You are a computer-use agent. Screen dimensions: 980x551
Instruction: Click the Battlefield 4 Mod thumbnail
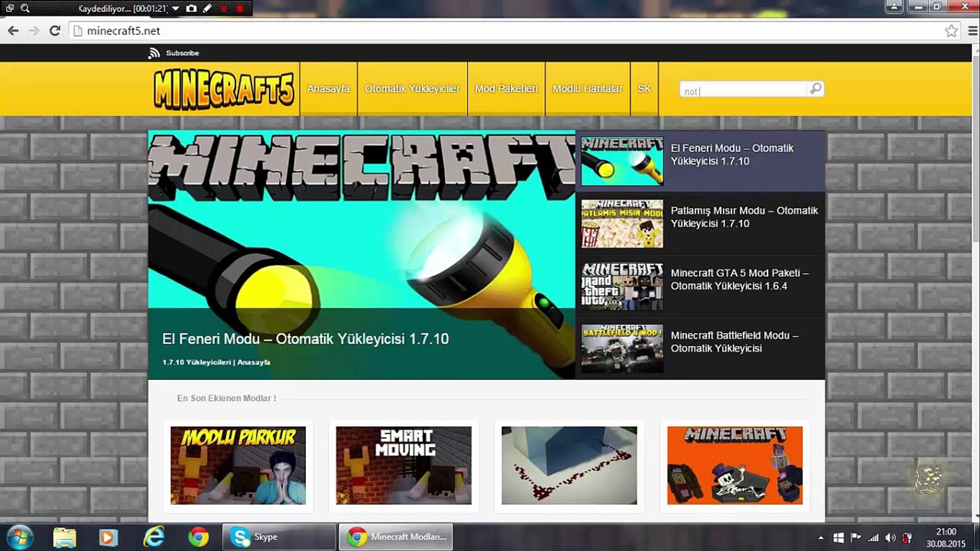point(622,348)
